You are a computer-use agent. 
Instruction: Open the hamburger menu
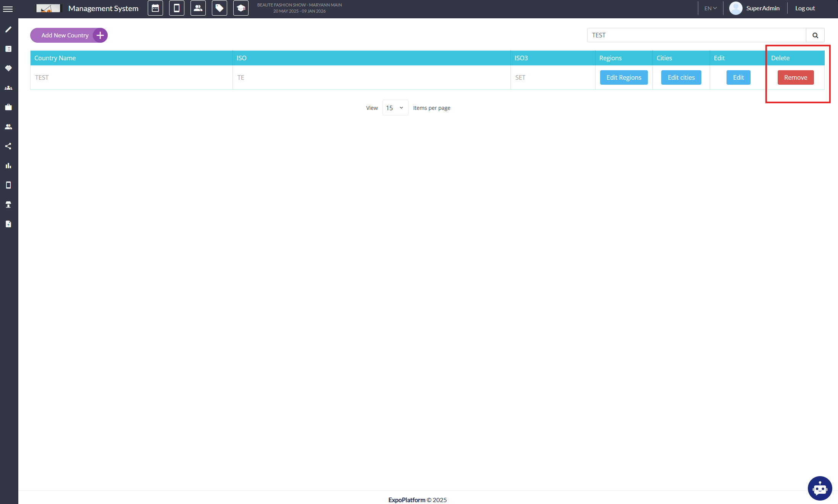tap(8, 9)
